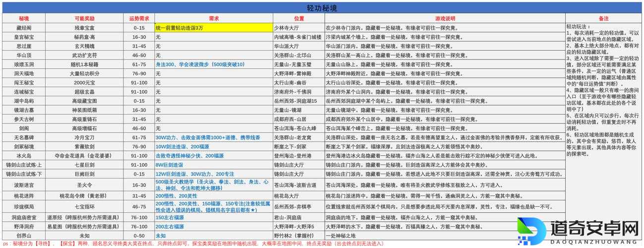This screenshot has width=644, height=248.
Task: Click the 一处神秘之地 description cell
Action: tap(445, 236)
